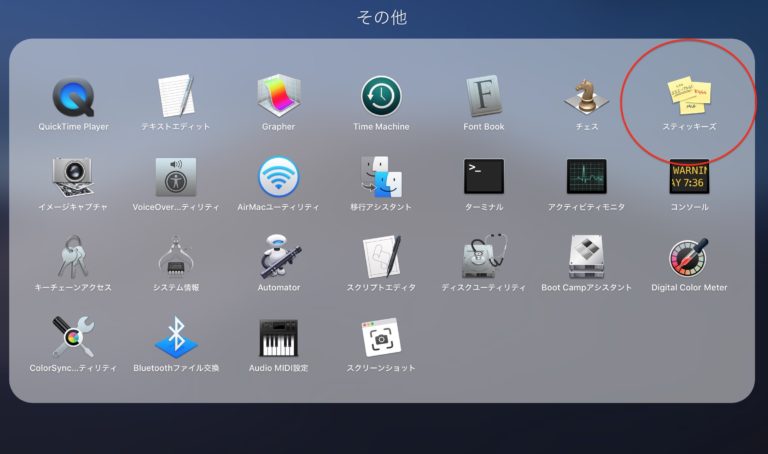Open アクティビティモニタ app
This screenshot has width=768, height=454.
pos(586,176)
